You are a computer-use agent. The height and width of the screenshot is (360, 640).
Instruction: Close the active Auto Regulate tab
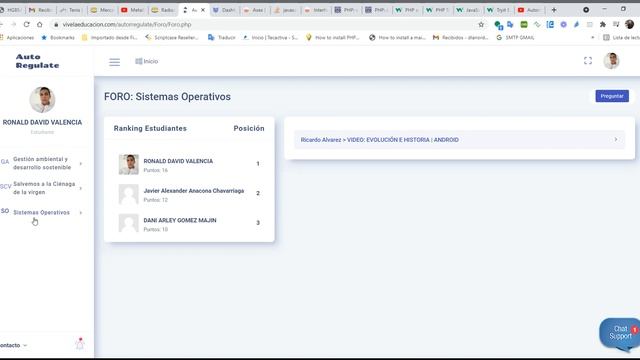(x=203, y=10)
